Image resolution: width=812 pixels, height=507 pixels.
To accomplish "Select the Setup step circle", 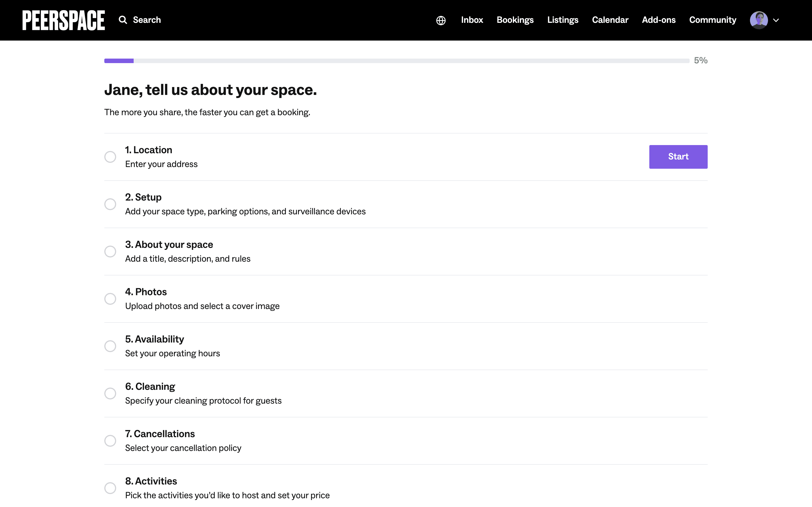I will click(110, 204).
